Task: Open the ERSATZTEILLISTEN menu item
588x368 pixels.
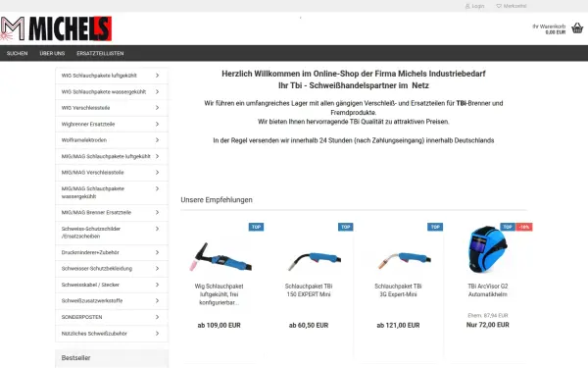Action: pyautogui.click(x=100, y=53)
